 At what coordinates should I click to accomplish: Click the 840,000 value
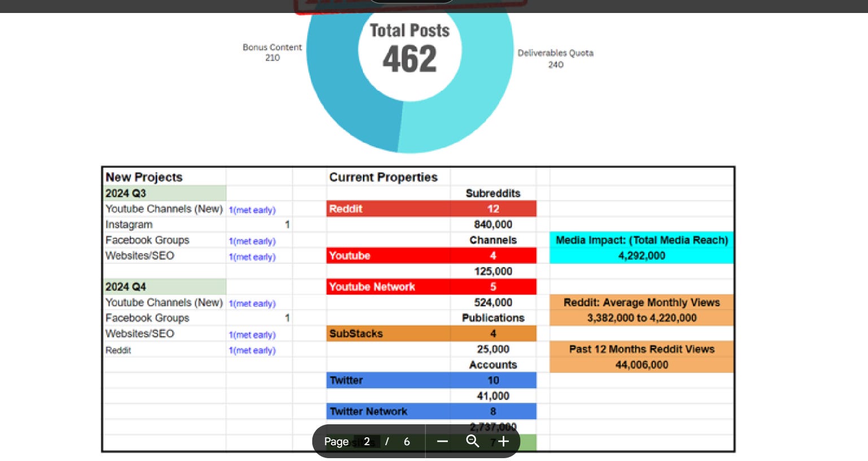(493, 225)
